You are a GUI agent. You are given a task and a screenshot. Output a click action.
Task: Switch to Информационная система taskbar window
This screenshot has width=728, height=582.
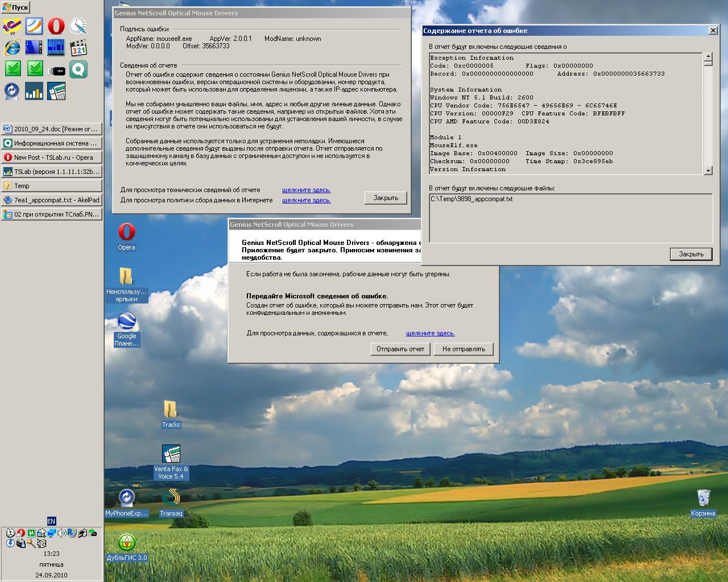pyautogui.click(x=52, y=143)
